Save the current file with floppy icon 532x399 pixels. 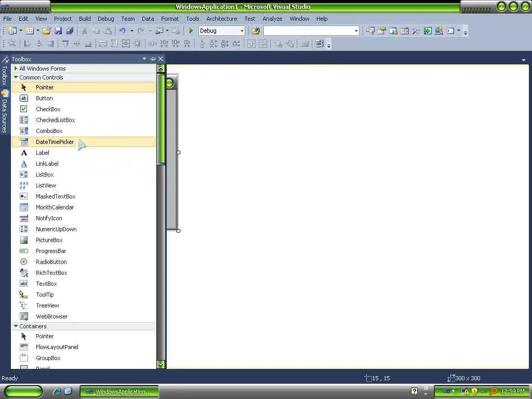pyautogui.click(x=58, y=31)
